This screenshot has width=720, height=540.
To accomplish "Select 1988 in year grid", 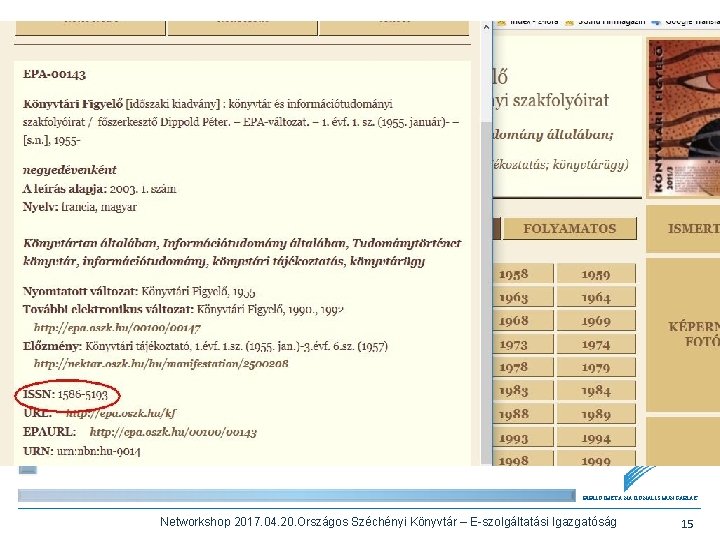I will point(523,414).
